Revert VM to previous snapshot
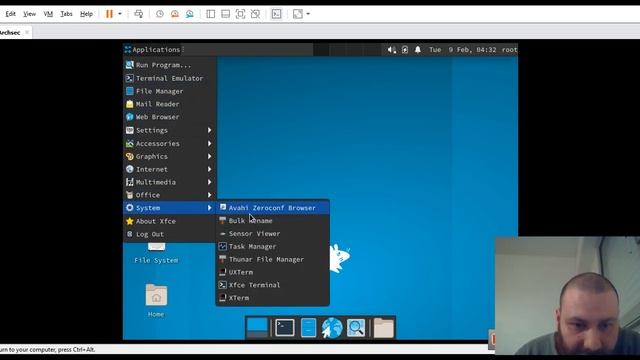The height and width of the screenshot is (360, 640). tap(175, 14)
